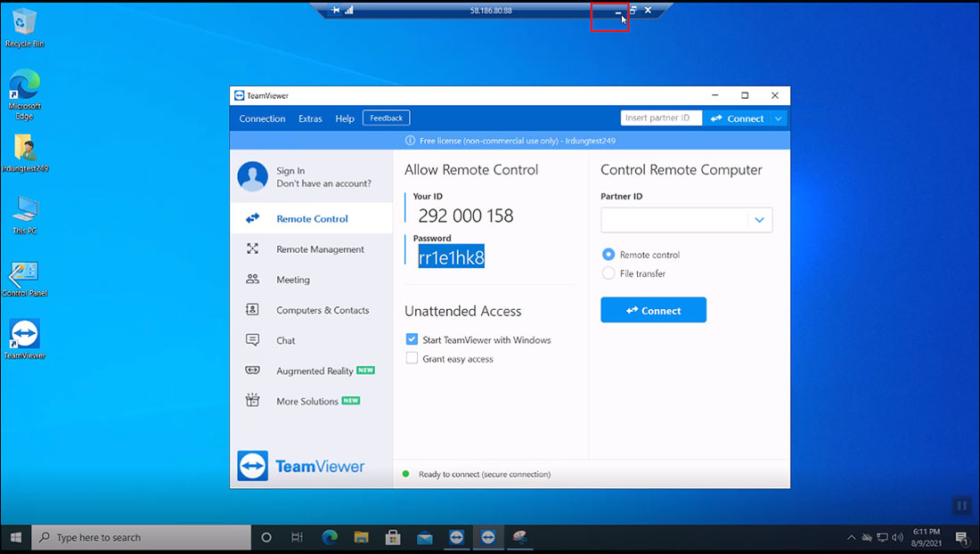Image resolution: width=980 pixels, height=554 pixels.
Task: Click the Windows taskbar search box
Action: click(x=142, y=537)
